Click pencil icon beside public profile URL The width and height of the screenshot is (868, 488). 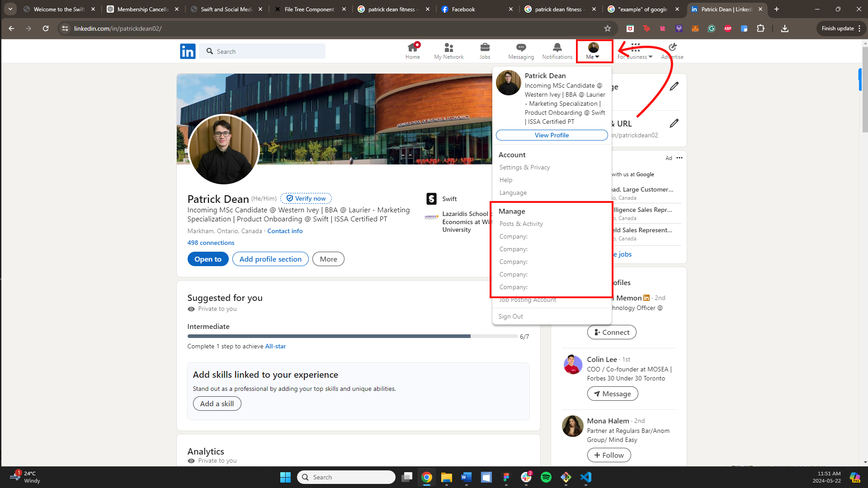pyautogui.click(x=674, y=123)
